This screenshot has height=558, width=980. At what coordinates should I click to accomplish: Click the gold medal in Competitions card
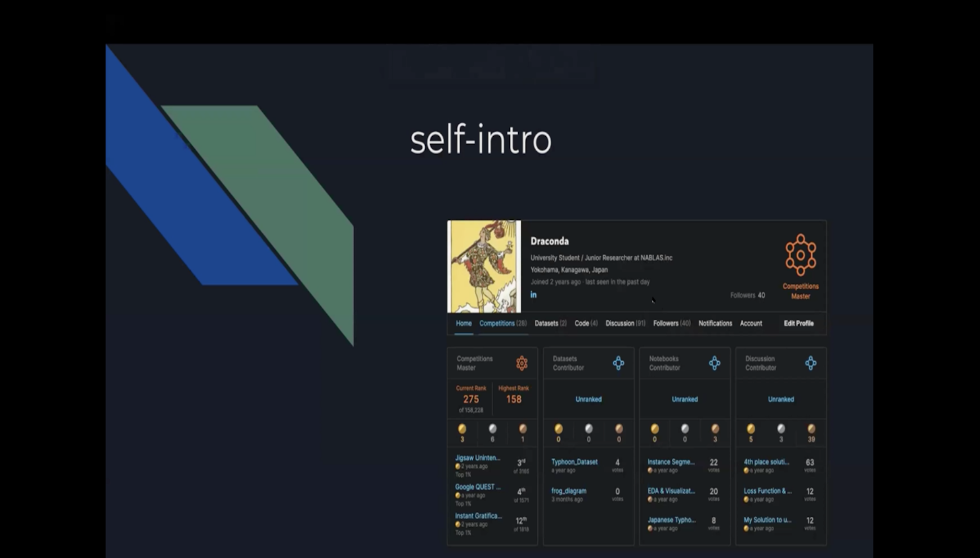point(462,429)
